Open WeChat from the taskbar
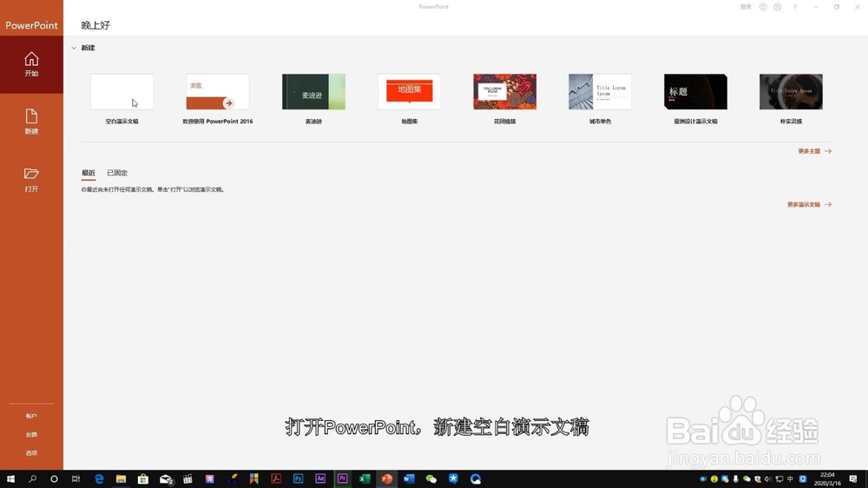The width and height of the screenshot is (868, 488). (431, 479)
